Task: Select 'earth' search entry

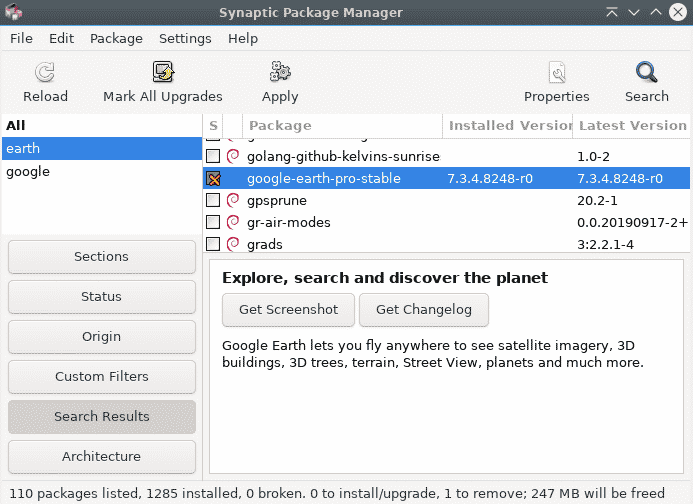Action: tap(102, 149)
